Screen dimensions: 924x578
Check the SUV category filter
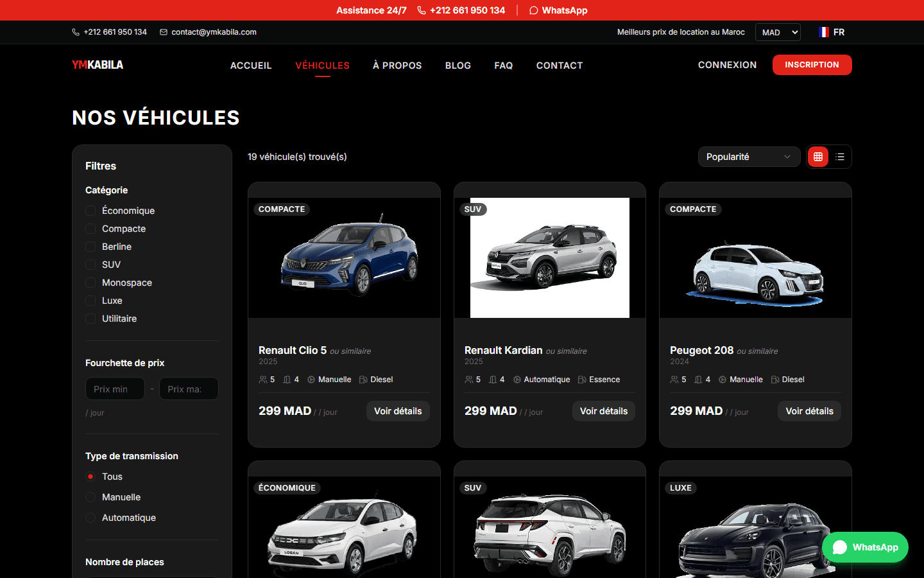coord(90,265)
